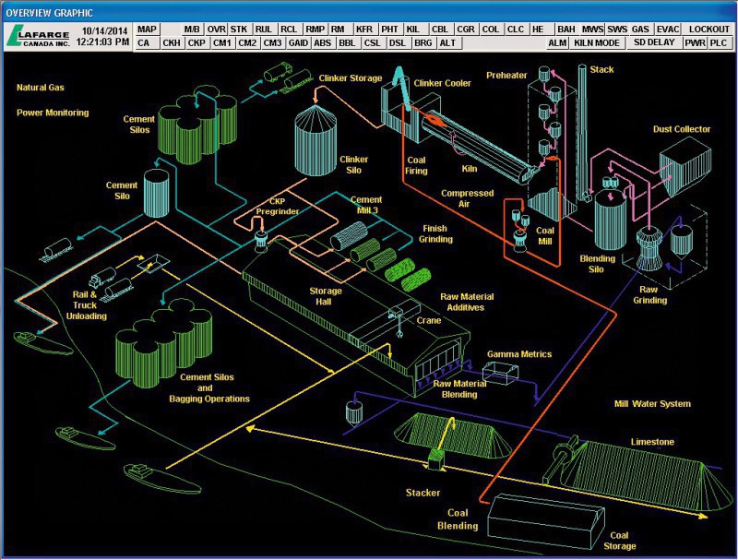738x560 pixels.
Task: Click the PLC toolbar button
Action: click(719, 43)
